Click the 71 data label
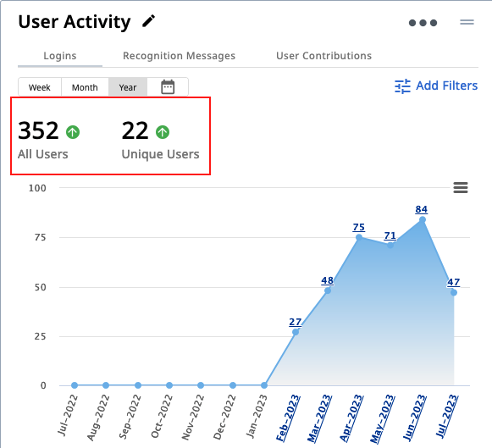The image size is (492, 448). click(390, 235)
